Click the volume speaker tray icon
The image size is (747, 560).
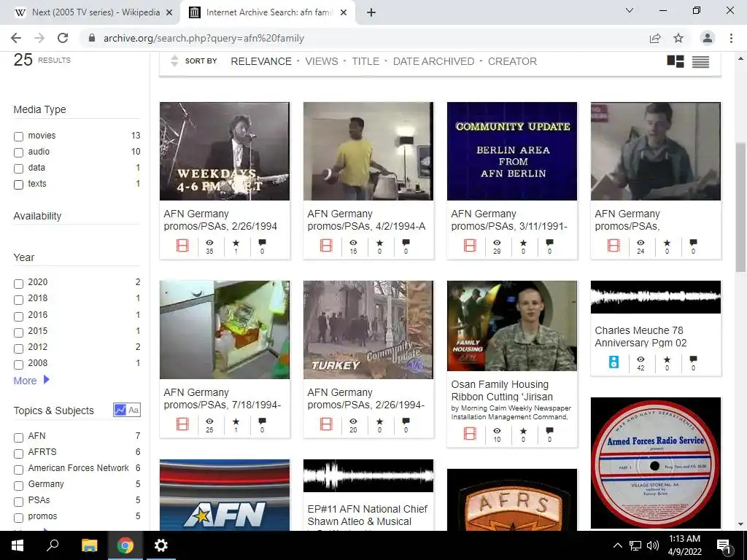click(653, 545)
